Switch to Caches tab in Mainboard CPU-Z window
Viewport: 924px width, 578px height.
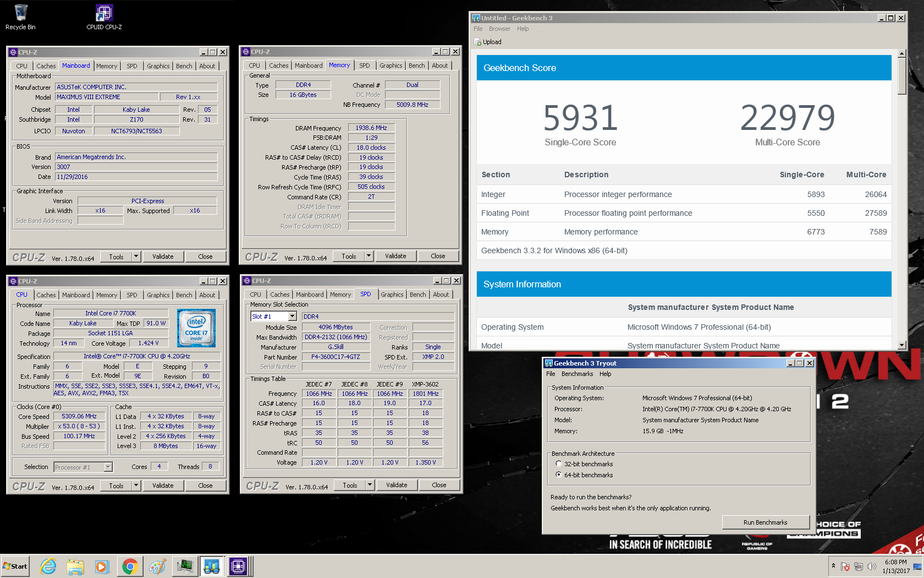pos(46,66)
